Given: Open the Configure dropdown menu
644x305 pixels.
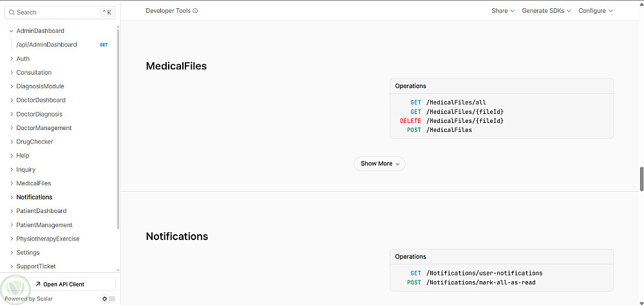Looking at the screenshot, I should click(x=595, y=11).
